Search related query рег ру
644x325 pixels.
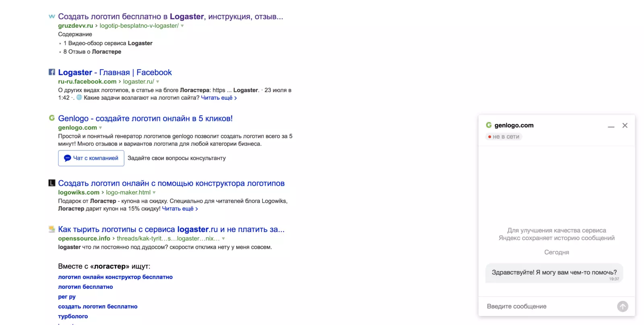[67, 297]
